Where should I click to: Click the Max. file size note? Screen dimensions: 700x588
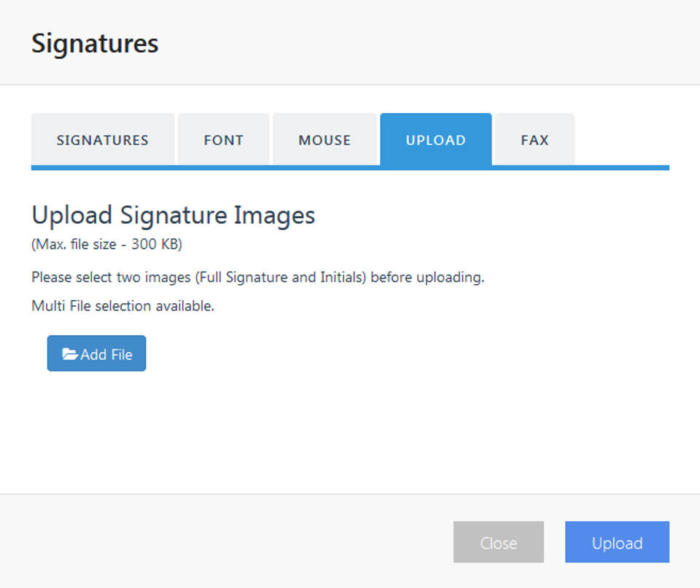click(x=106, y=245)
